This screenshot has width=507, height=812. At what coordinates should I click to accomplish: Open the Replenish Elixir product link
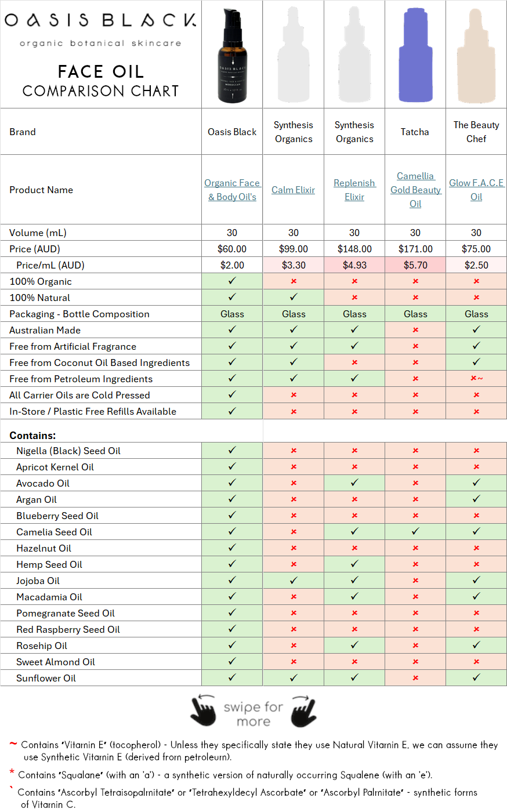click(x=354, y=190)
